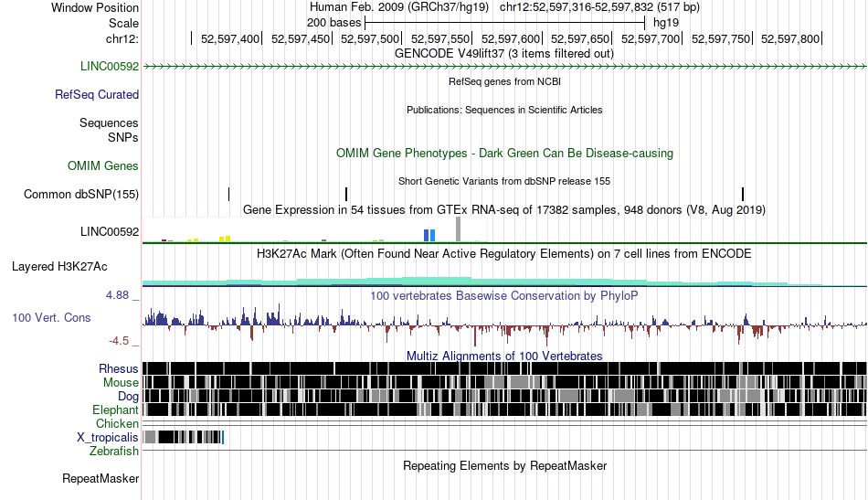Click the LINC00592 GENCODE gene label

109,67
